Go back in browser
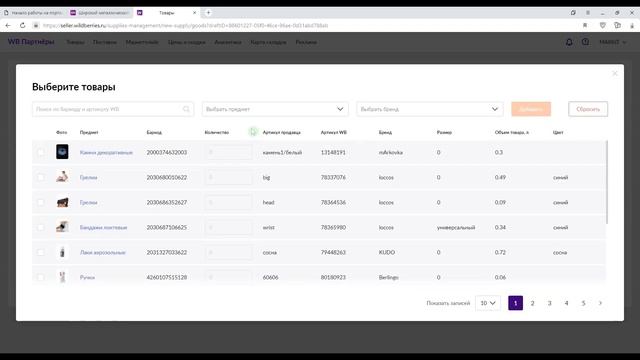This screenshot has height=360, width=640. pos(8,25)
